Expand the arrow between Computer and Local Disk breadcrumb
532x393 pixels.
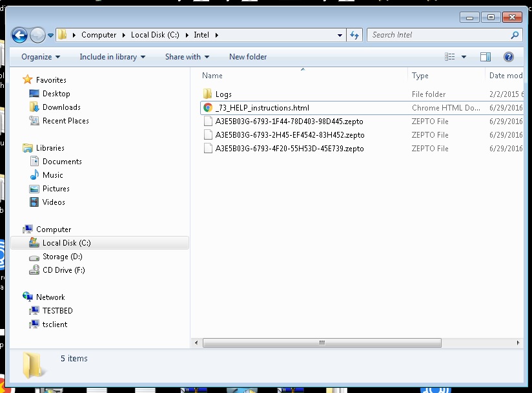[123, 35]
